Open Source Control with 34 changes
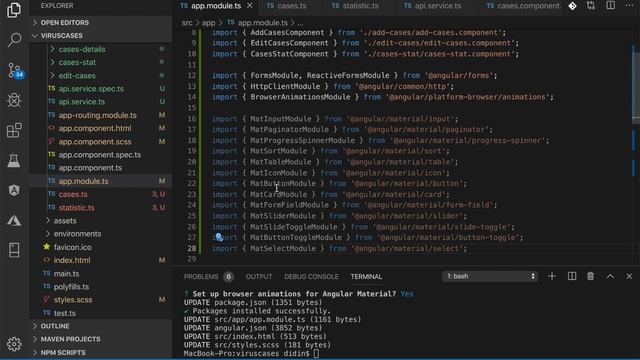Screen dimensions: 640x360 pos(15,71)
